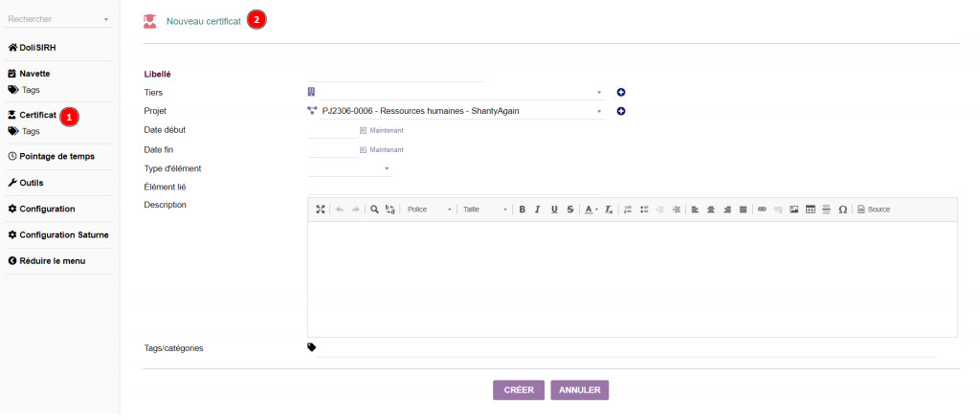Viewport: 980px width, 420px height.
Task: Click the Élément lié input field
Action: pyautogui.click(x=454, y=187)
